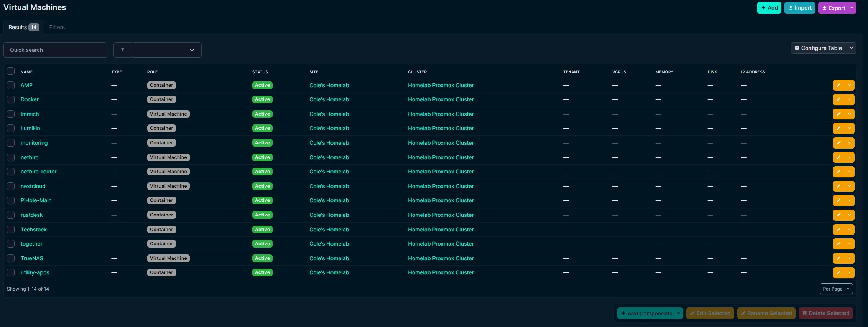Click Cole's Homelab site link in rustdesk row
868x327 pixels.
coord(329,215)
